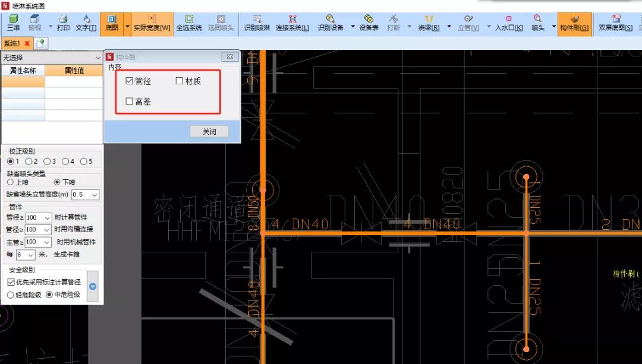Click the 属性名称 column header
Screen dimensions: 642x364
click(x=23, y=70)
